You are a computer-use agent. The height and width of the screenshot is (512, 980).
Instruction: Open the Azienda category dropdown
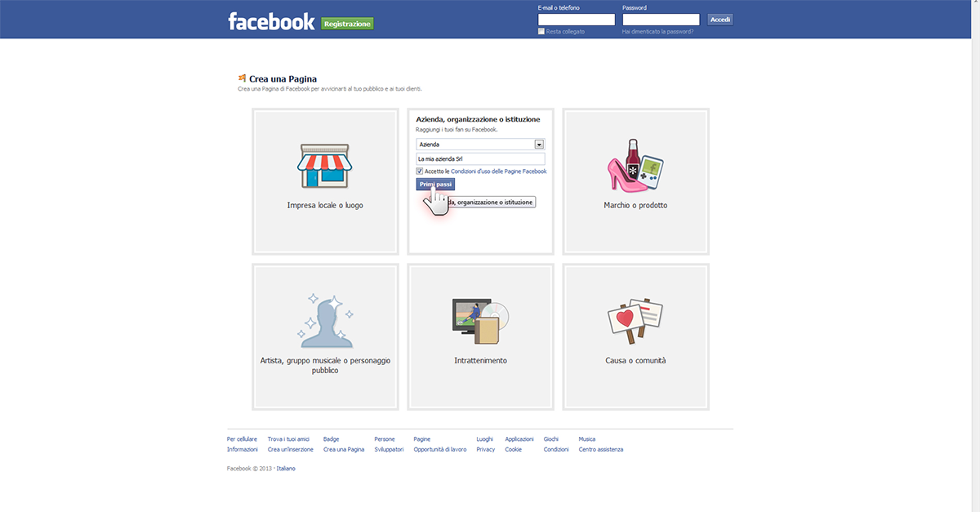(480, 144)
